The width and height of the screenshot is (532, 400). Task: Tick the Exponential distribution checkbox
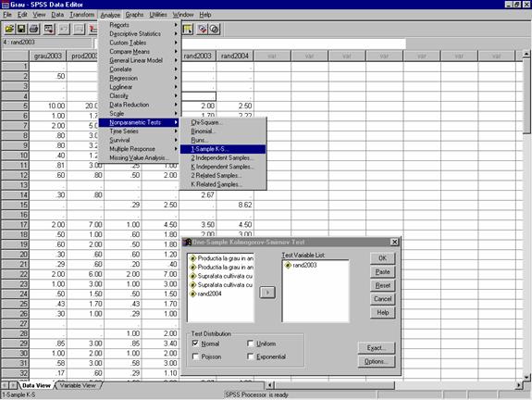[250, 356]
